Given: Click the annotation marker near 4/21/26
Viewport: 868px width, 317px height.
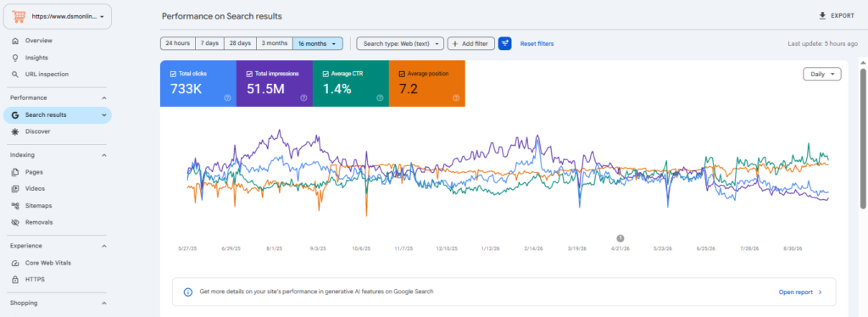Looking at the screenshot, I should (x=620, y=238).
